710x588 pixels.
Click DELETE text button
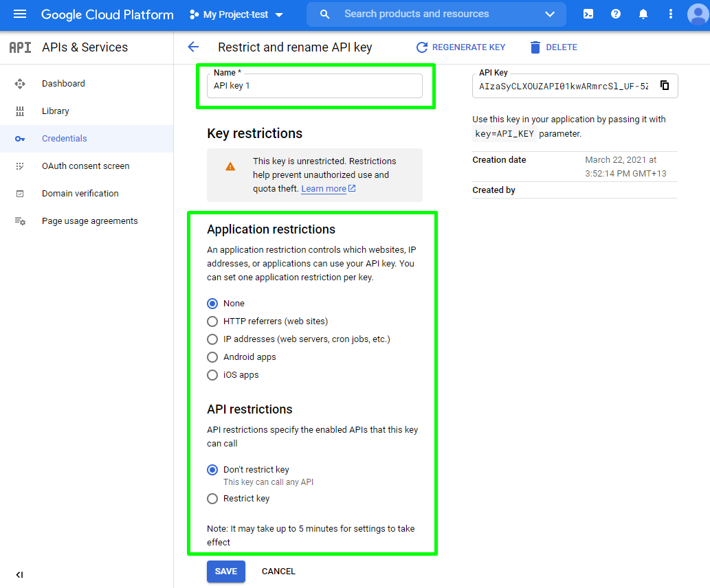coord(562,47)
